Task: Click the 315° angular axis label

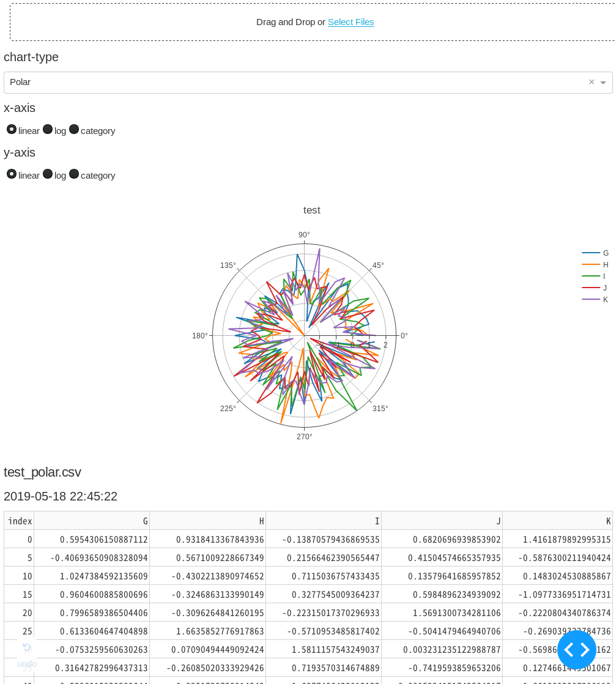Action: pos(380,408)
